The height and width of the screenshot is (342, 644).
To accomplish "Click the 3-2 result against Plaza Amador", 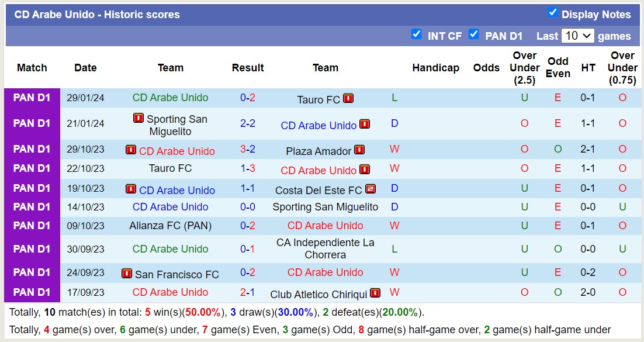I will pos(248,149).
